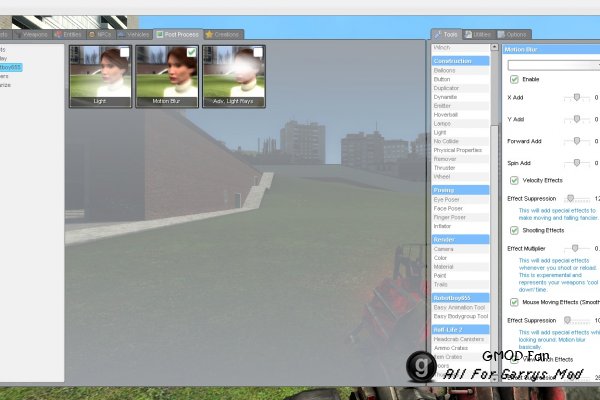Click the Post Process tab icon
This screenshot has width=600, height=400.
click(160, 34)
